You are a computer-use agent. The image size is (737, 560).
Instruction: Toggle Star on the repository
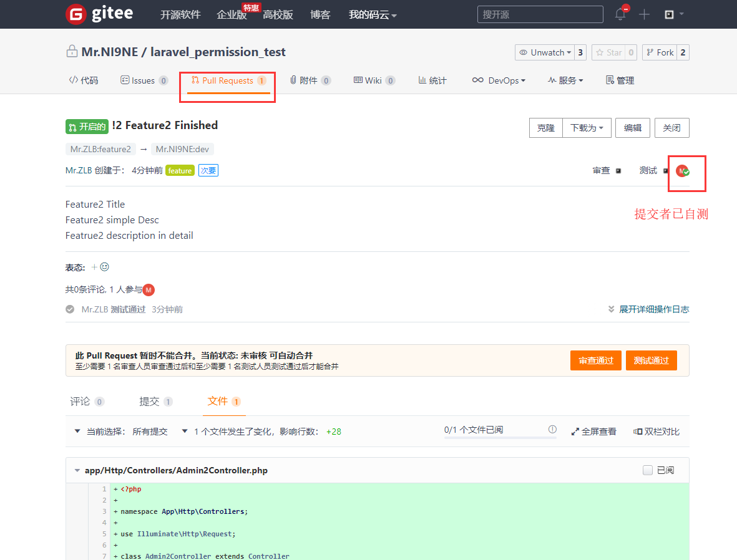(608, 52)
